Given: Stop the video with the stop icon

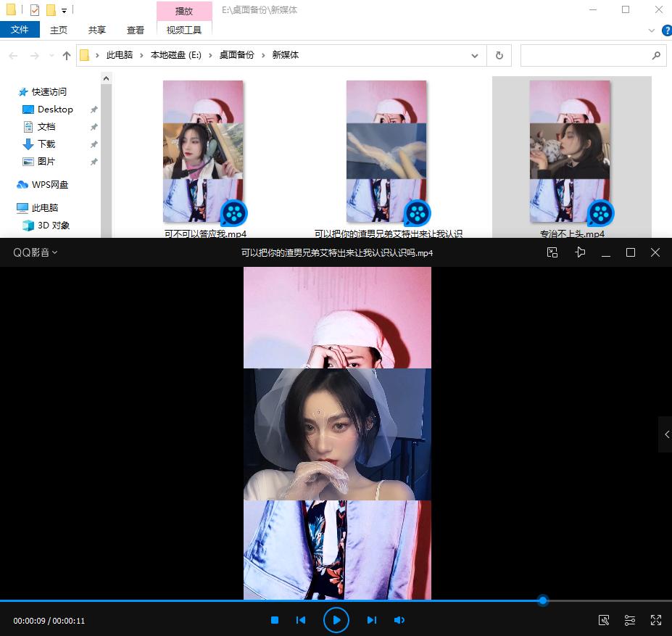Looking at the screenshot, I should click(x=274, y=620).
